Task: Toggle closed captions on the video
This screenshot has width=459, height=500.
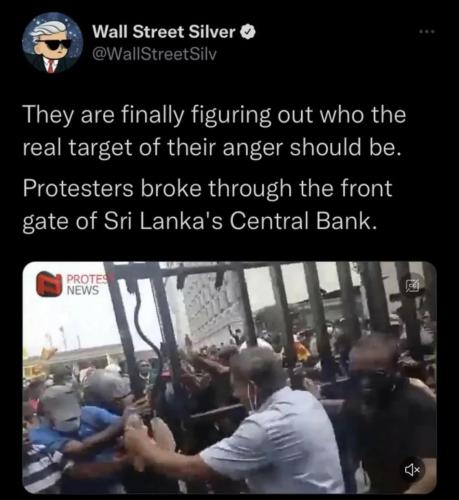Action: (411, 287)
